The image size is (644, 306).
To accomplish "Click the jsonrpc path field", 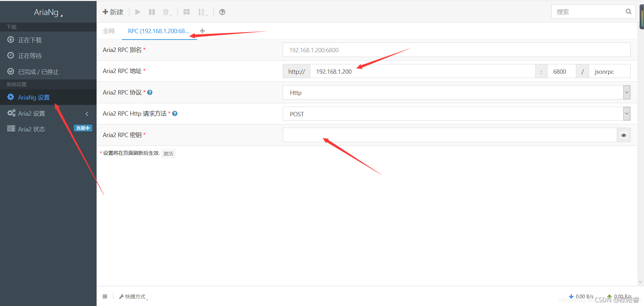I will (x=609, y=71).
